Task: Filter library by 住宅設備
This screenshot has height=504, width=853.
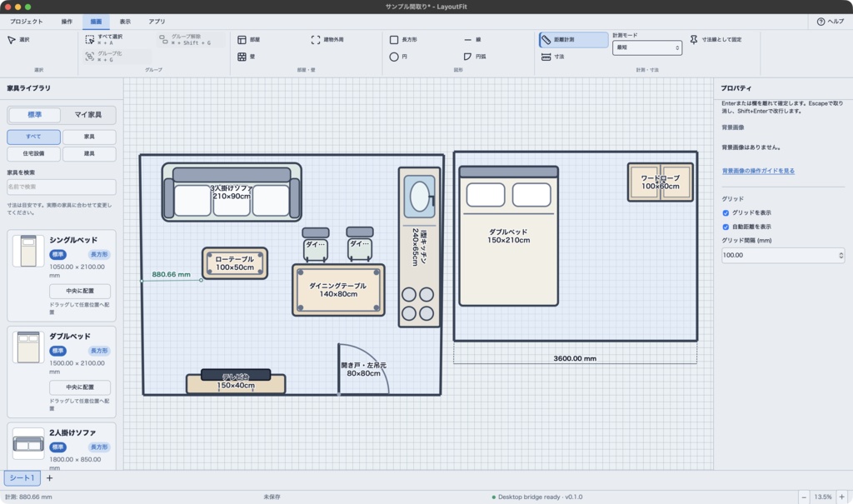Action: pyautogui.click(x=33, y=153)
